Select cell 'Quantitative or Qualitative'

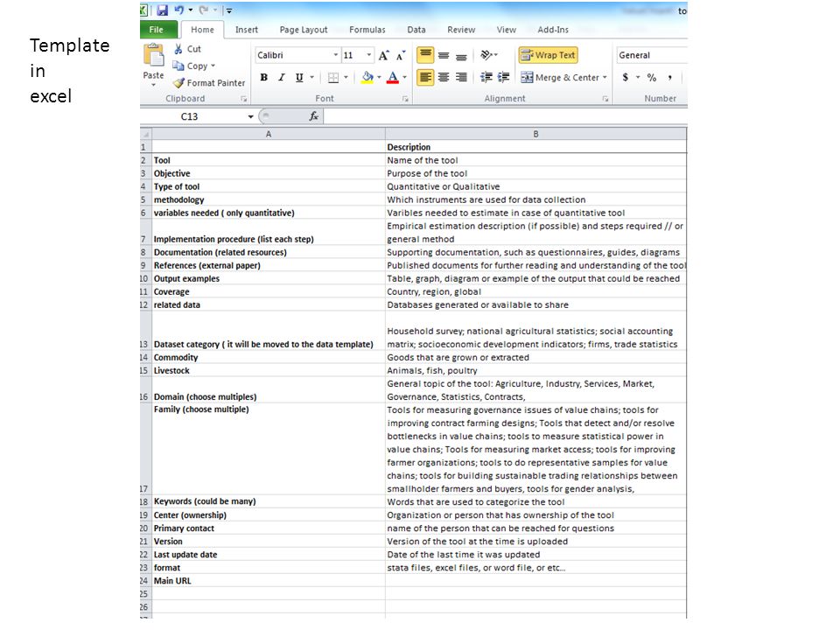pyautogui.click(x=535, y=186)
